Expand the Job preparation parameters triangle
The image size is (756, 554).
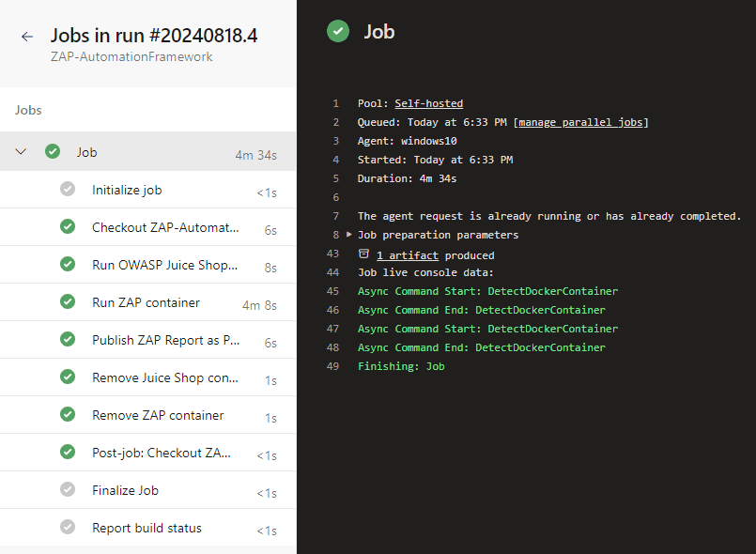click(x=349, y=235)
